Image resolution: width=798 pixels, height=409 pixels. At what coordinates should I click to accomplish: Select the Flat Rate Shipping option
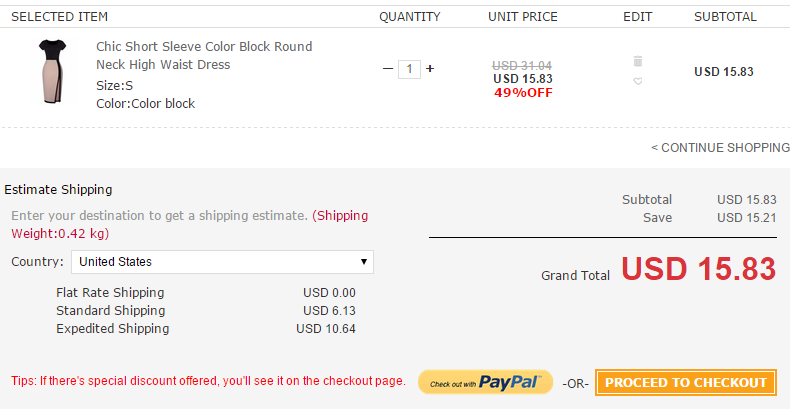[110, 293]
